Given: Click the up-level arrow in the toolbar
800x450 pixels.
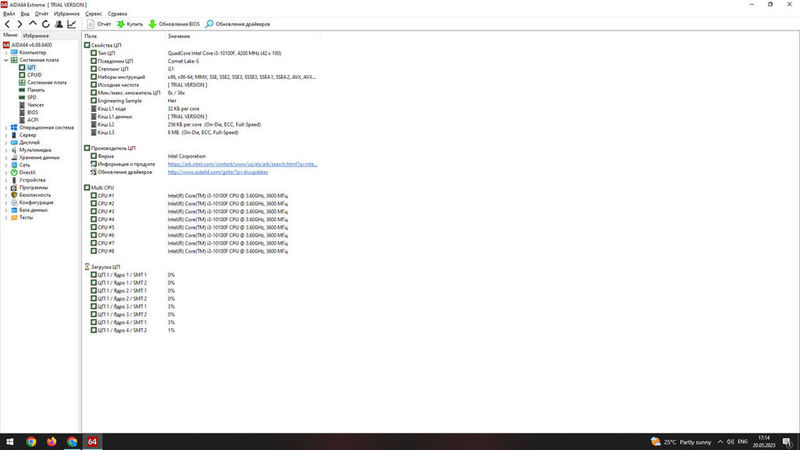Looking at the screenshot, I should (x=33, y=24).
